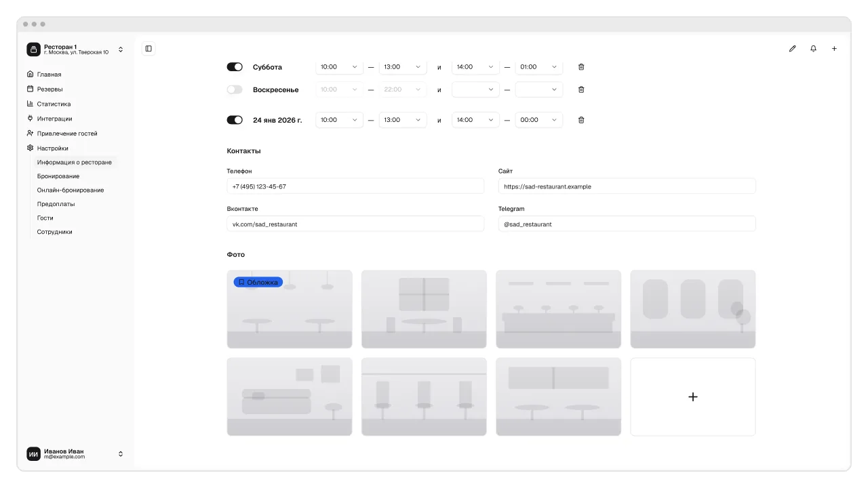The image size is (868, 488).
Task: Click the Ресторан 1 logo icon
Action: click(x=33, y=49)
